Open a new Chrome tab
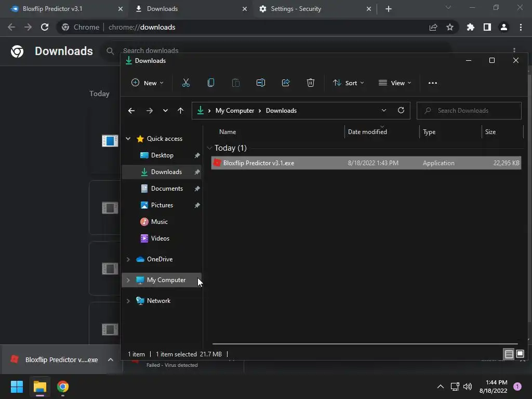 pos(389,9)
